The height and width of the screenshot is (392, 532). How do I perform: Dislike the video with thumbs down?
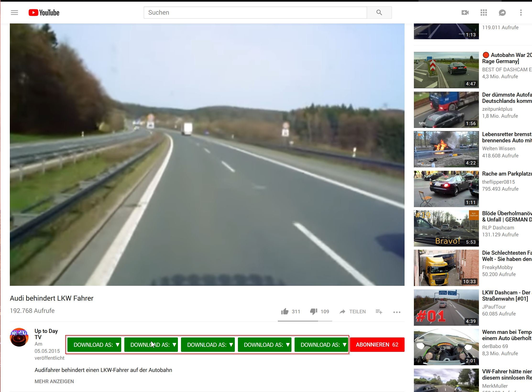pyautogui.click(x=313, y=311)
